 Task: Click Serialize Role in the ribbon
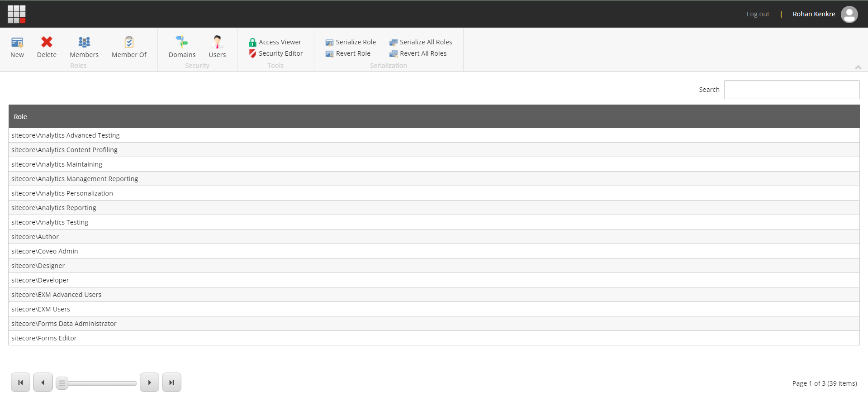351,42
